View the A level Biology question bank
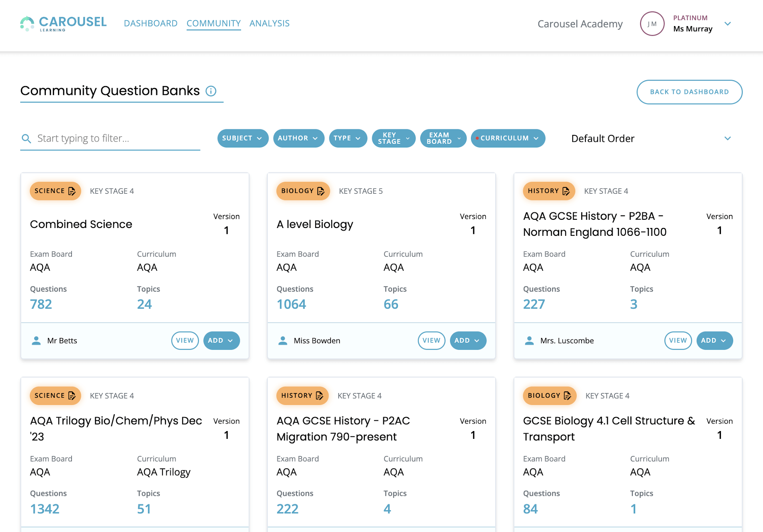Image resolution: width=763 pixels, height=532 pixels. pyautogui.click(x=431, y=341)
